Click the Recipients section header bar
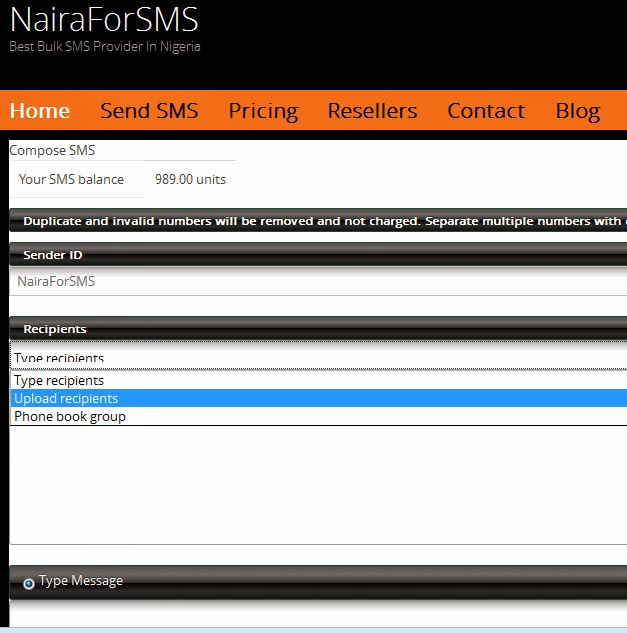The height and width of the screenshot is (633, 627). (318, 329)
